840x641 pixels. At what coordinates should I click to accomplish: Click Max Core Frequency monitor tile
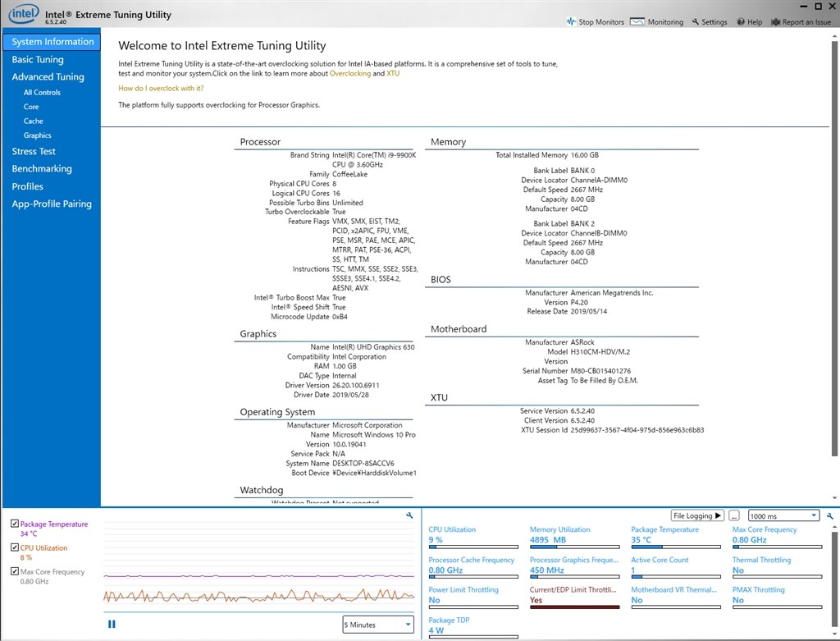click(777, 538)
